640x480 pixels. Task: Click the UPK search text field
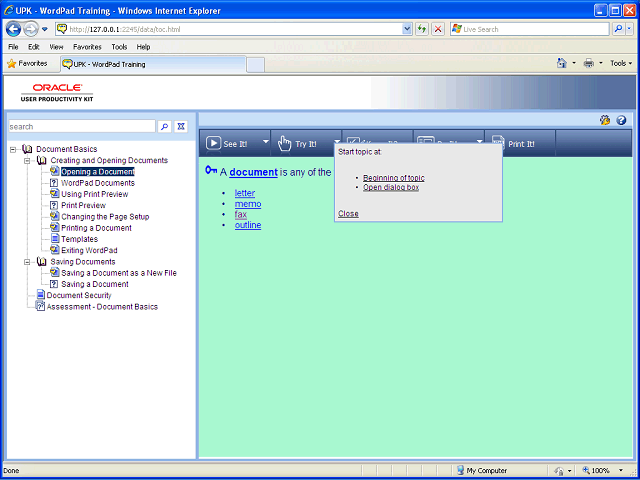pos(82,127)
